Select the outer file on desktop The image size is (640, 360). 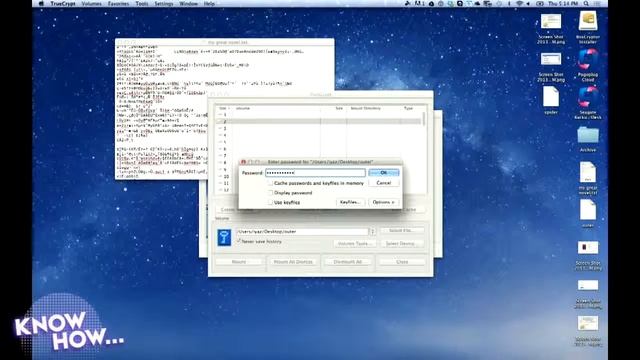(x=588, y=211)
